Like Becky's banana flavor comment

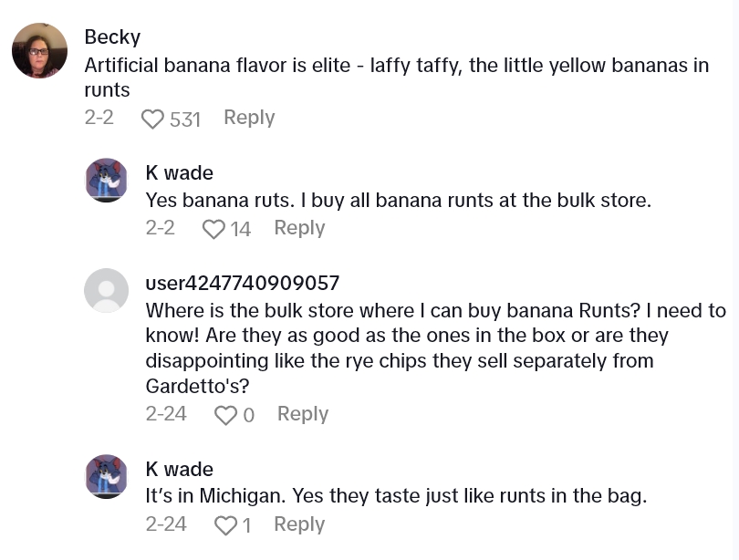point(152,119)
